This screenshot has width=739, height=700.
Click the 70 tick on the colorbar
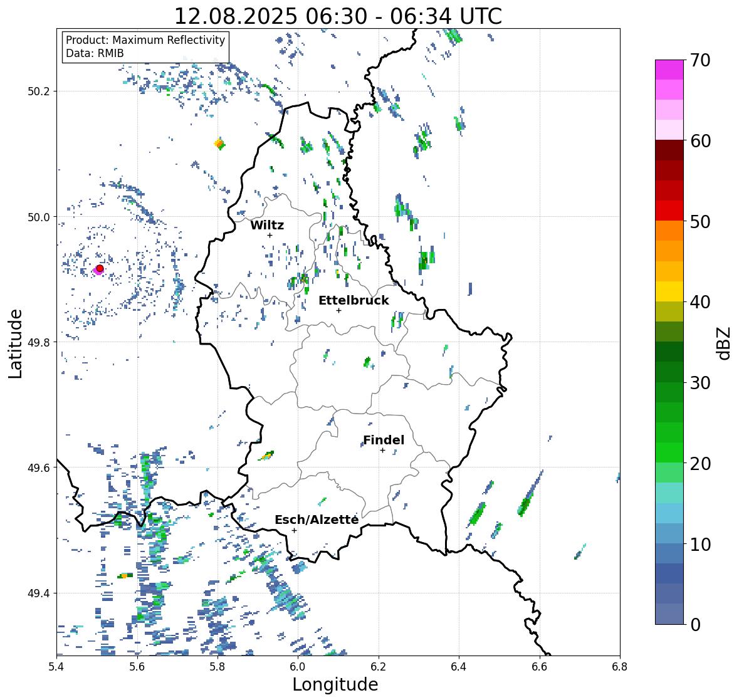[700, 60]
